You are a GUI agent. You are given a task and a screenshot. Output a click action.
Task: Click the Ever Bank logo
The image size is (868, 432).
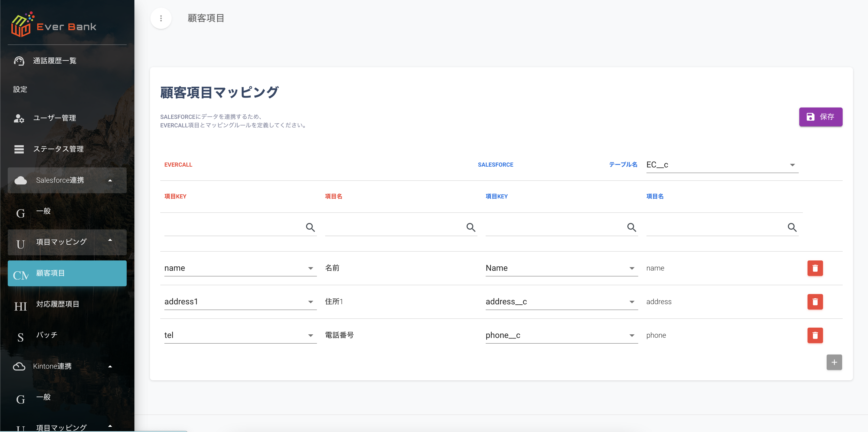click(54, 25)
